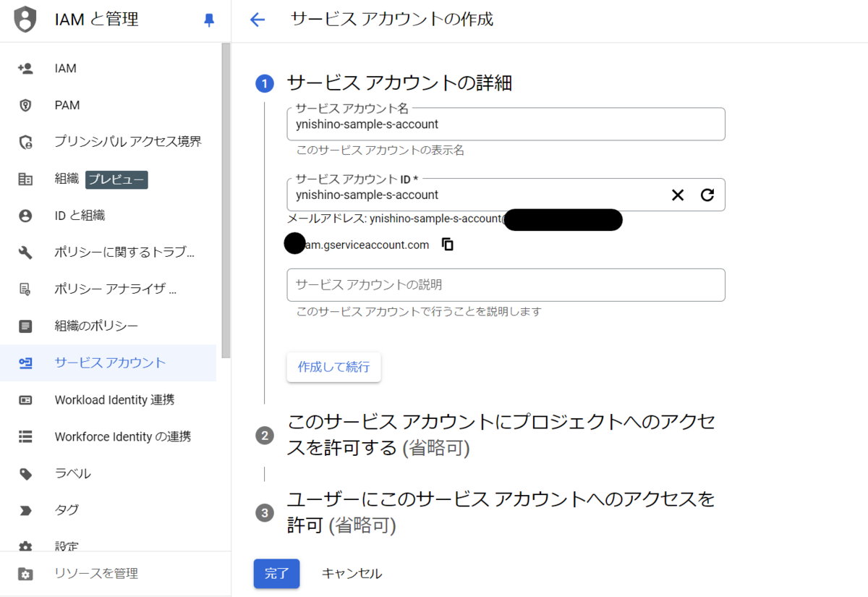The width and height of the screenshot is (868, 597).
Task: Click the helper text このサービス アカウントの表示名
Action: coord(380,151)
